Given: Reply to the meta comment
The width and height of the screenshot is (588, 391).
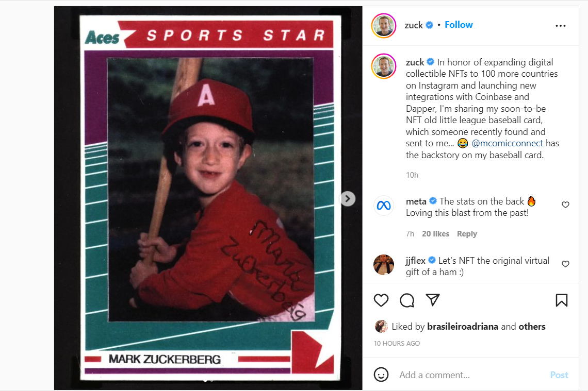Looking at the screenshot, I should pyautogui.click(x=467, y=234).
